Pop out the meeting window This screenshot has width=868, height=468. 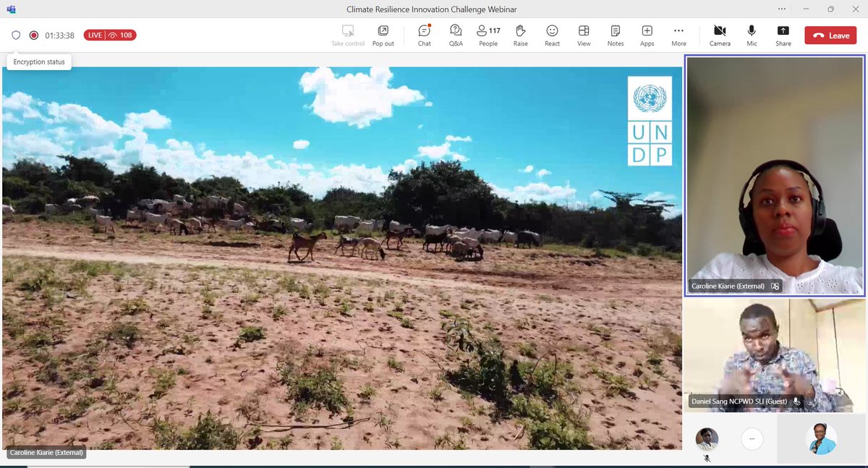[383, 34]
